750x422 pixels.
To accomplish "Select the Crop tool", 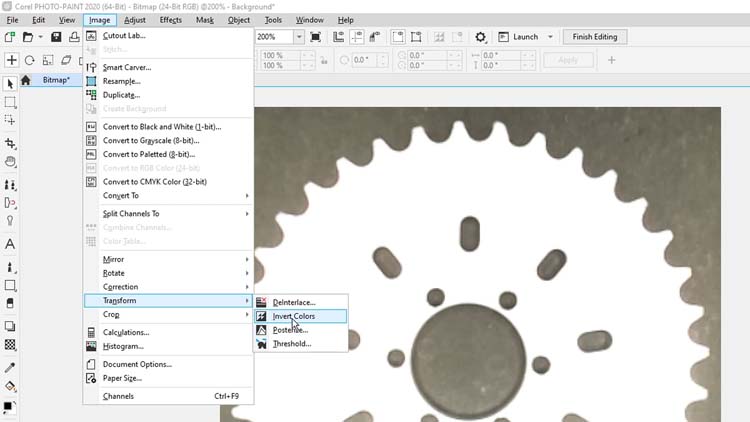I will click(10, 143).
